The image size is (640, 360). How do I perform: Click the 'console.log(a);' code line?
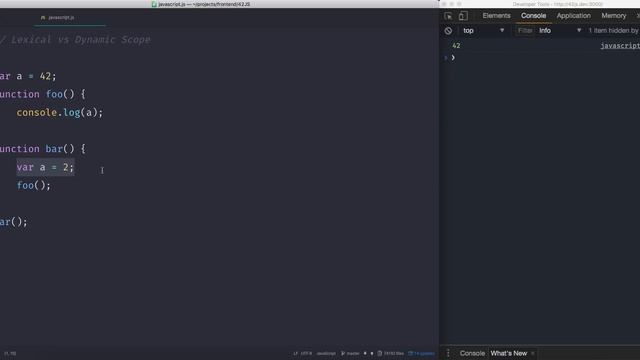pos(60,113)
